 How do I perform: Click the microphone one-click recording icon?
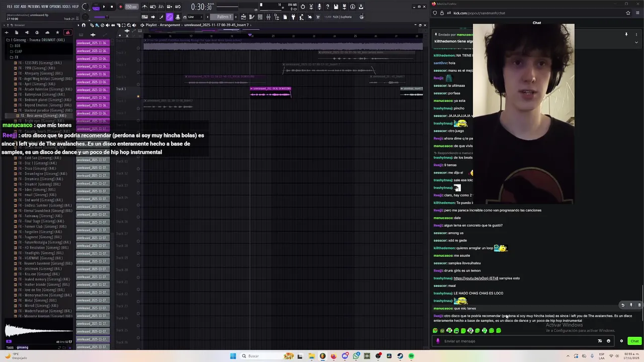(x=319, y=7)
